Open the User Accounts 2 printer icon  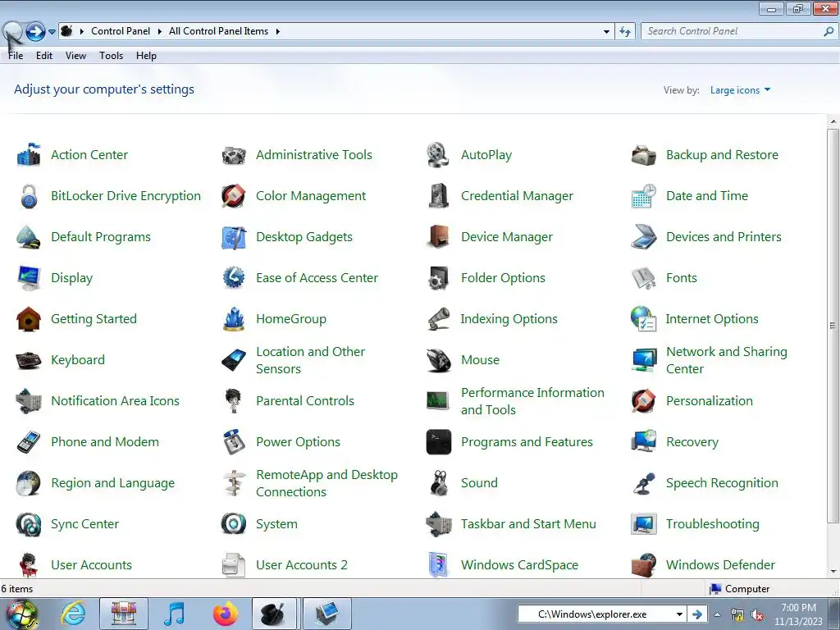(x=234, y=565)
